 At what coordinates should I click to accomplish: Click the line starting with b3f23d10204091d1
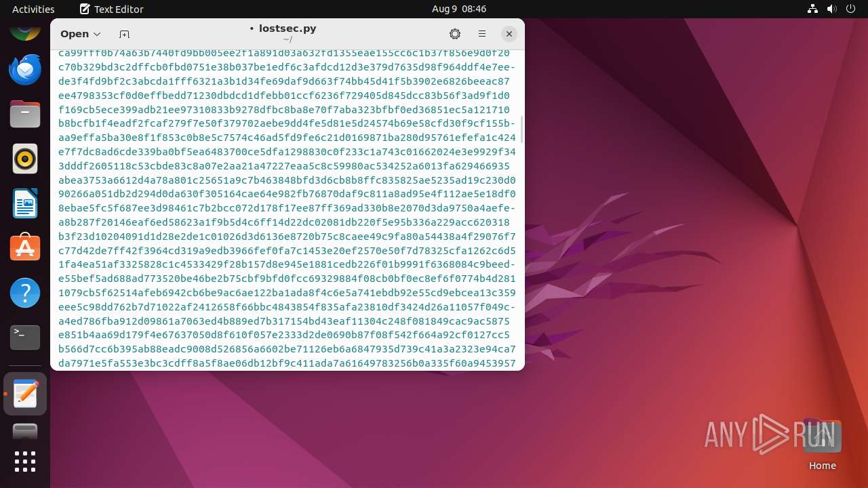[x=287, y=237]
